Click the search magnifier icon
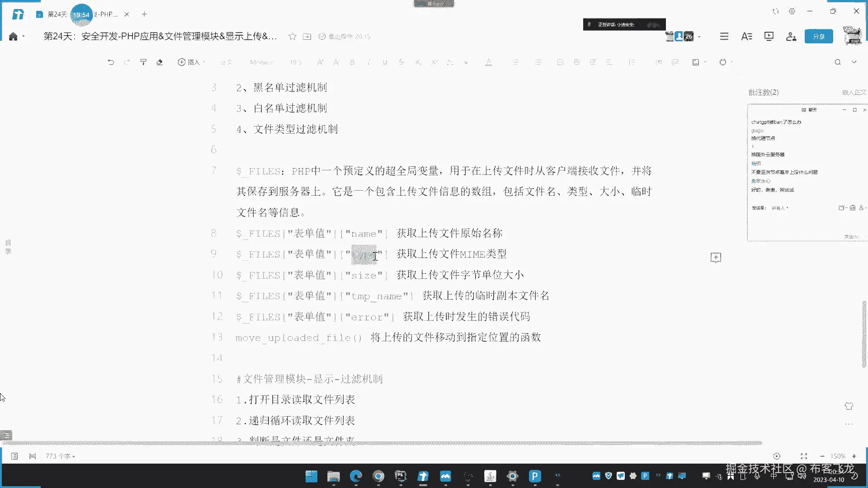Screen dimensions: 868x488 click(837, 62)
